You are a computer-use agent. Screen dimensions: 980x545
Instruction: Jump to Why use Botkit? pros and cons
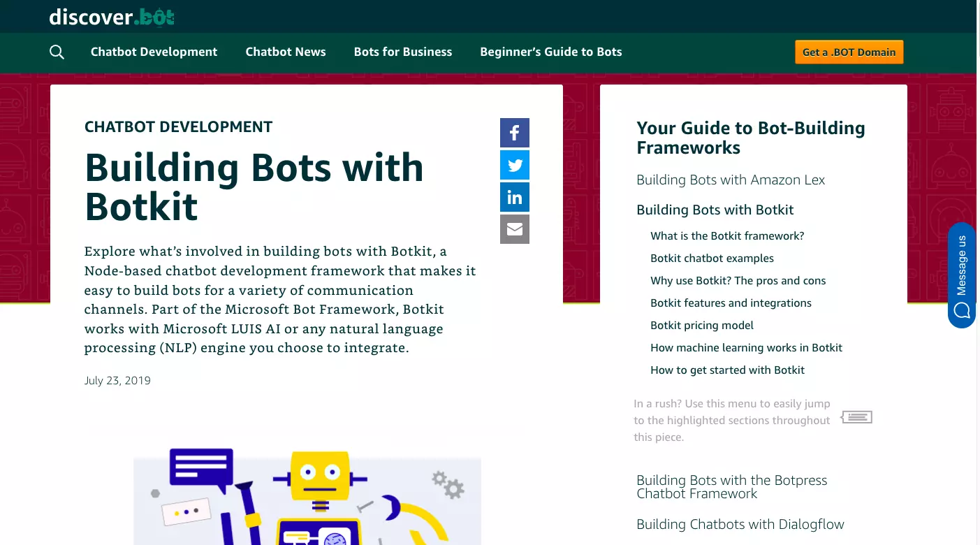click(x=738, y=280)
